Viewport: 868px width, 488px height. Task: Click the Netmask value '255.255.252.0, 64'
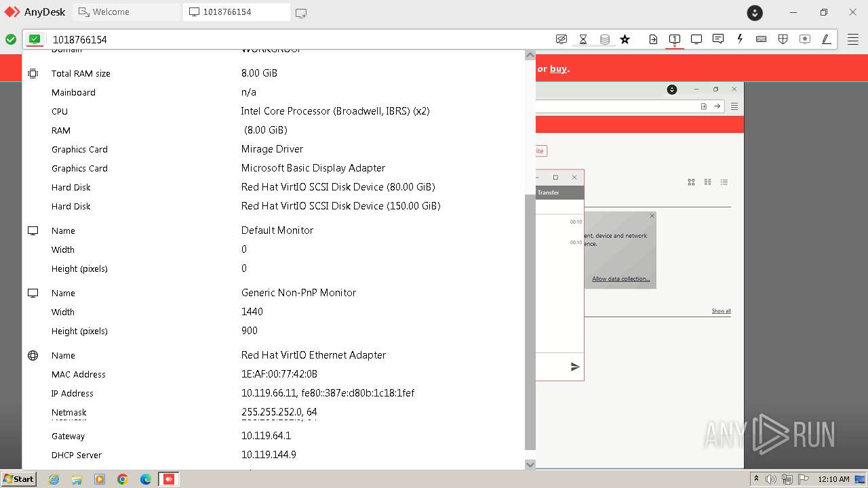point(279,412)
